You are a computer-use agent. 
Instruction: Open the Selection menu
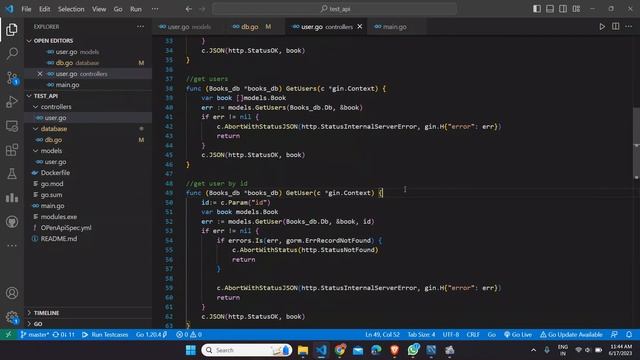71,9
